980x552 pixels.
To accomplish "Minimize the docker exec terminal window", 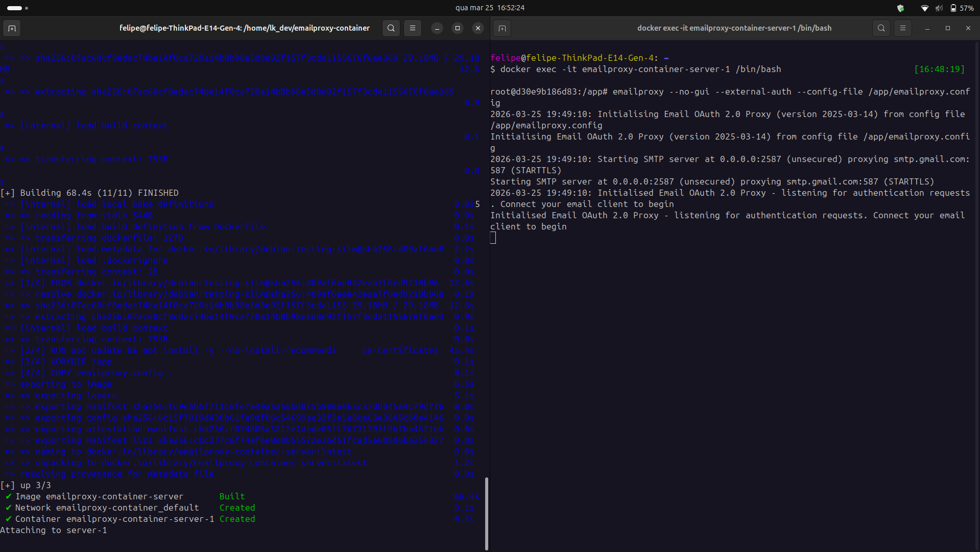I will tap(927, 28).
